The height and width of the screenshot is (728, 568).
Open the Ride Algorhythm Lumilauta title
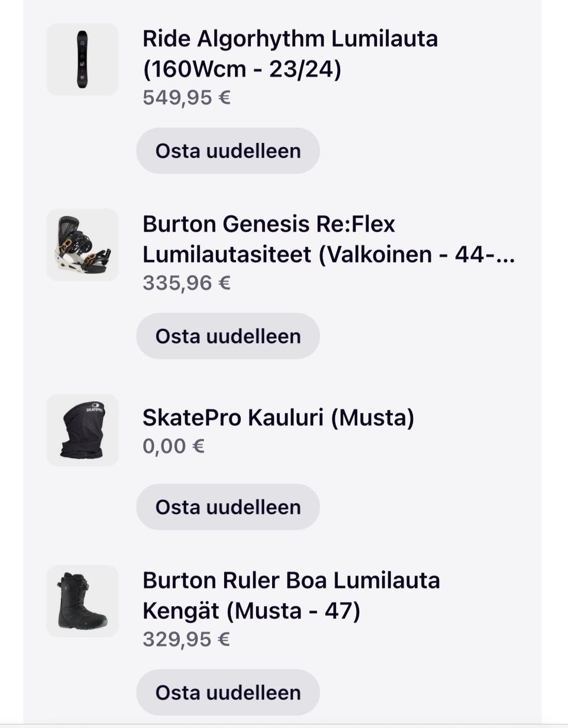[x=290, y=40]
